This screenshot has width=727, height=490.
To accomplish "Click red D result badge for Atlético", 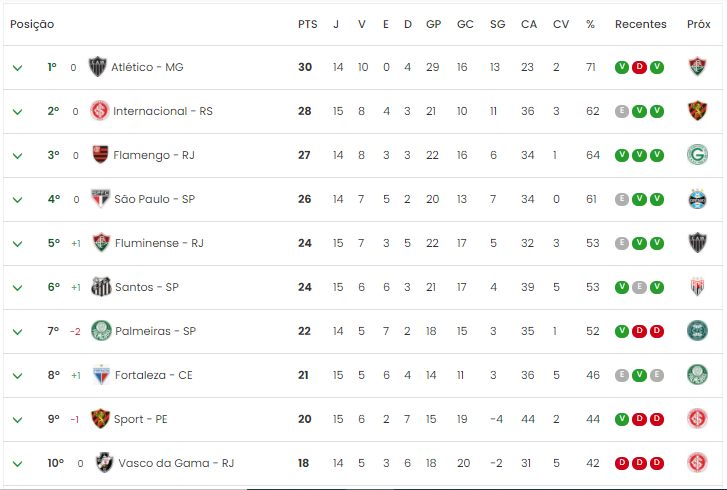I will tap(639, 67).
